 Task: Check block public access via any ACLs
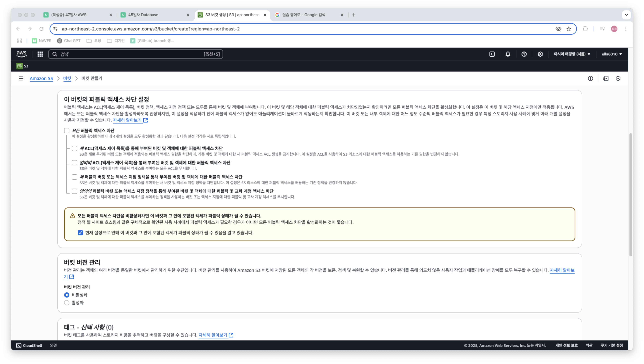[75, 163]
